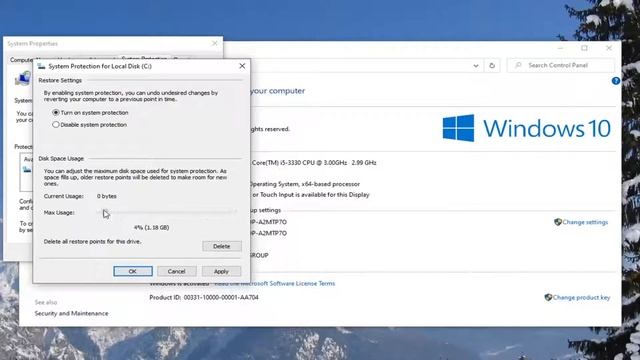Screen dimensions: 640x360
Task: Select Turn on system protection option
Action: point(91,112)
